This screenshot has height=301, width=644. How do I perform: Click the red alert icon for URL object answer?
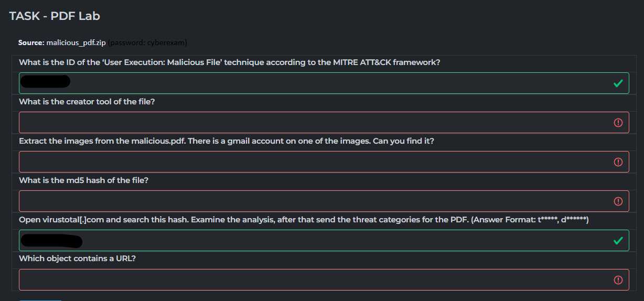pyautogui.click(x=618, y=280)
